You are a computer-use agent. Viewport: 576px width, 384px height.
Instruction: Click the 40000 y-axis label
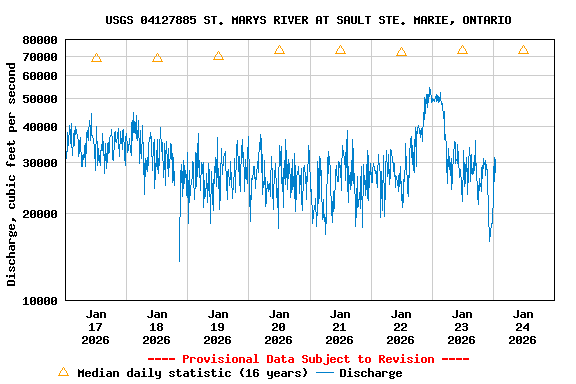tap(40, 127)
